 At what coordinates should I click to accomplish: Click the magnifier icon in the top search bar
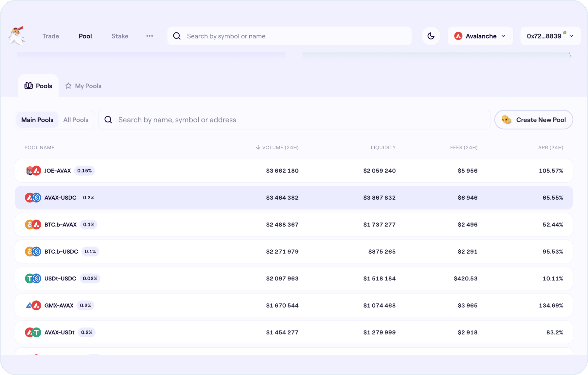click(177, 36)
